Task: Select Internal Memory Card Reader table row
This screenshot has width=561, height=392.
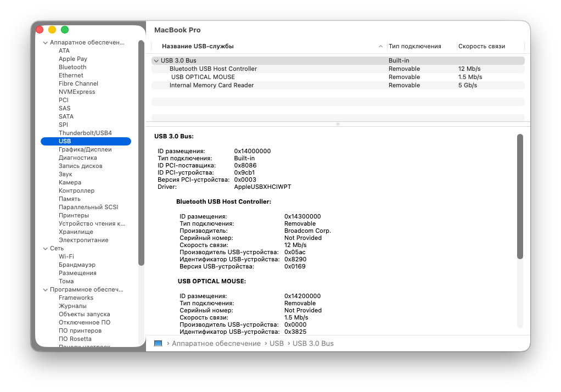Action: click(338, 86)
